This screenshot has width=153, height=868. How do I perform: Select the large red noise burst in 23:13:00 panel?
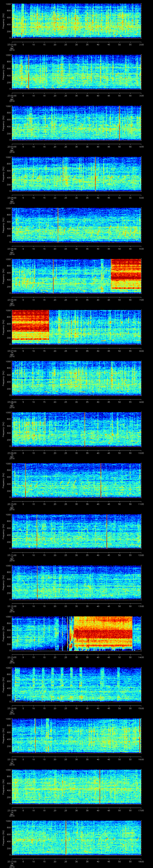[103, 633]
